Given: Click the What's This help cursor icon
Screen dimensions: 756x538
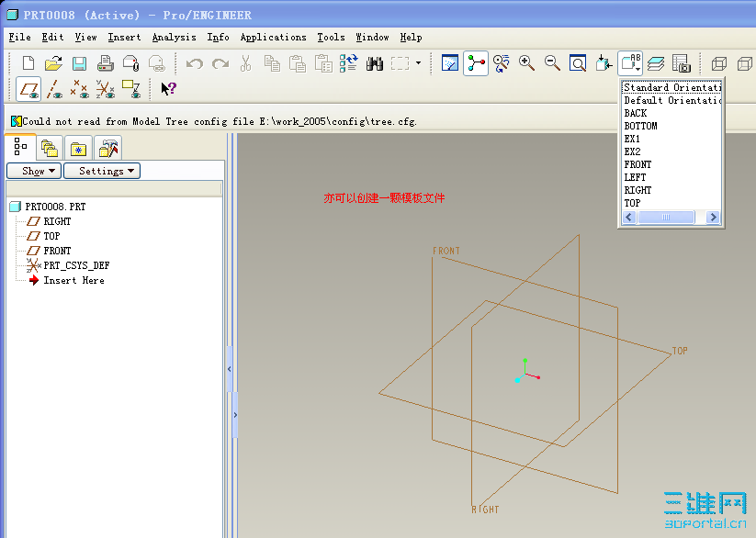Looking at the screenshot, I should click(168, 89).
